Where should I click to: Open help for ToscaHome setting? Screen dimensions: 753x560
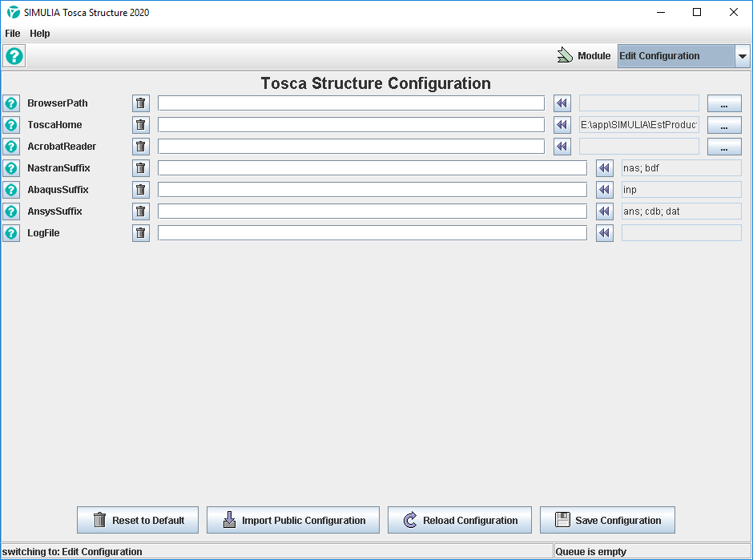[x=11, y=125]
